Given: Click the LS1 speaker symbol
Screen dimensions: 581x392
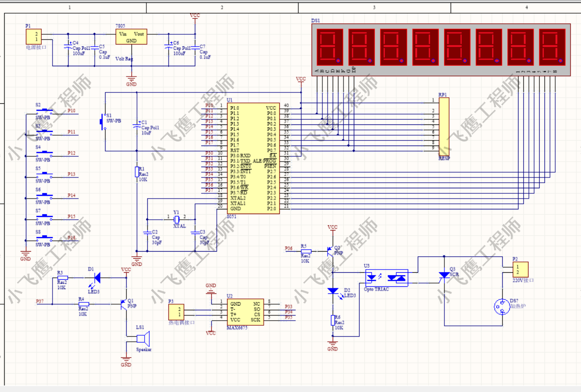Looking at the screenshot, I should click(143, 339).
